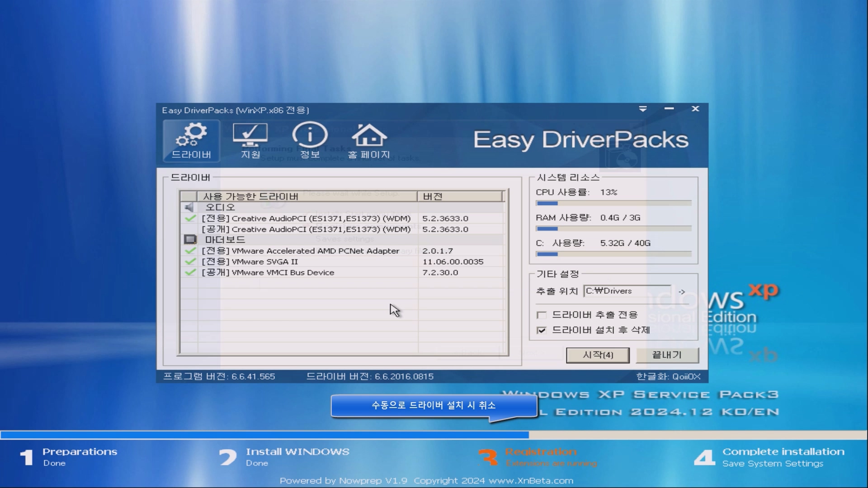Click the 마더보드 chip category icon
The width and height of the screenshot is (868, 488).
(x=190, y=239)
